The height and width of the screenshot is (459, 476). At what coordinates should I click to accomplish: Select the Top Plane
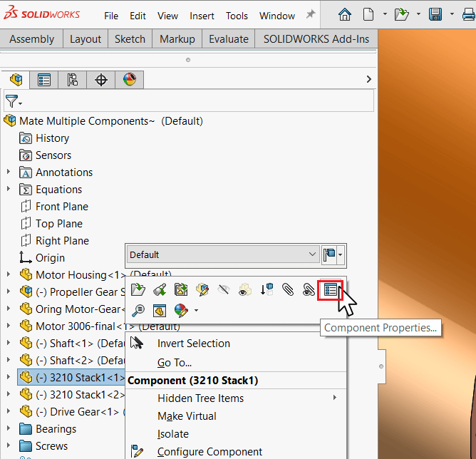(51, 224)
